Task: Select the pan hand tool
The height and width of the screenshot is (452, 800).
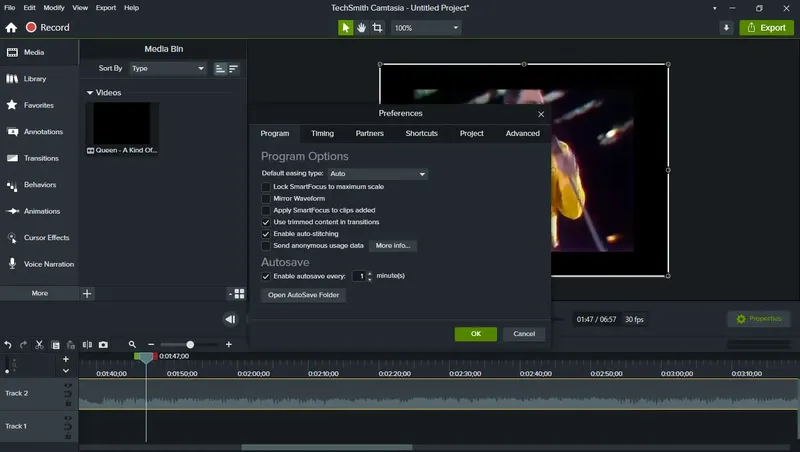Action: (362, 28)
